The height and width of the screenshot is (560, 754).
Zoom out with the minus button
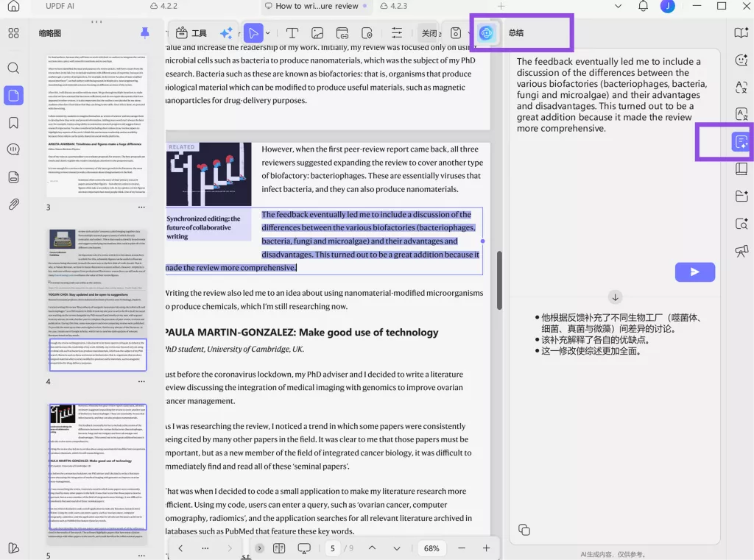tap(462, 548)
